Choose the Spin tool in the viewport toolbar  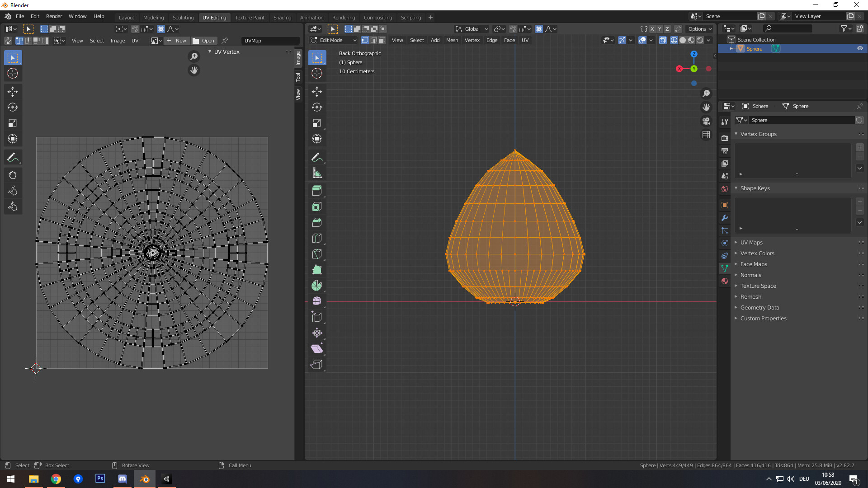317,285
